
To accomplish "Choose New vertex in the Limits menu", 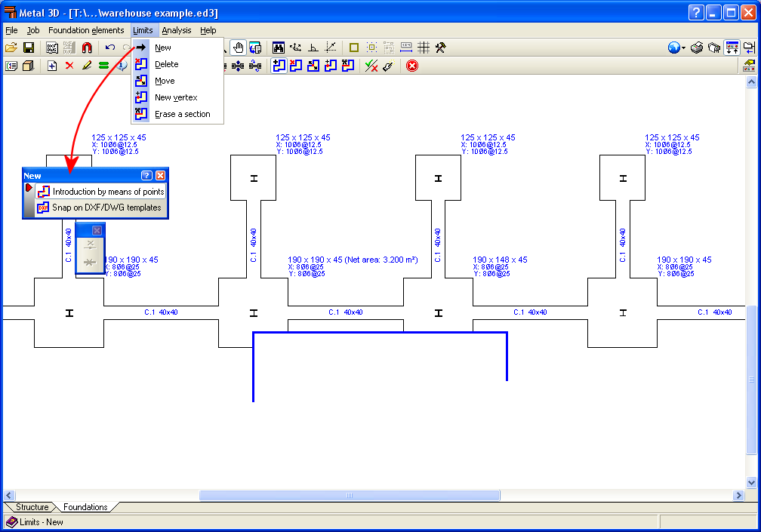I will click(177, 97).
